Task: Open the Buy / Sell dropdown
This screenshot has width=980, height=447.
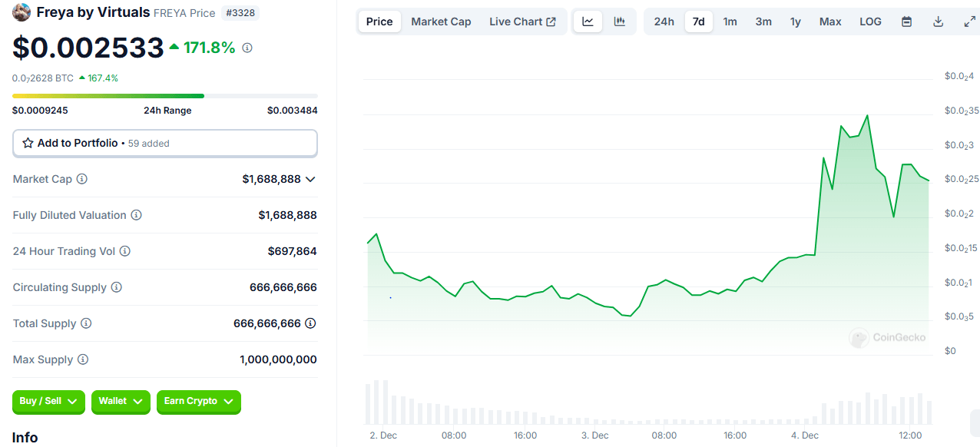Action: pos(48,402)
